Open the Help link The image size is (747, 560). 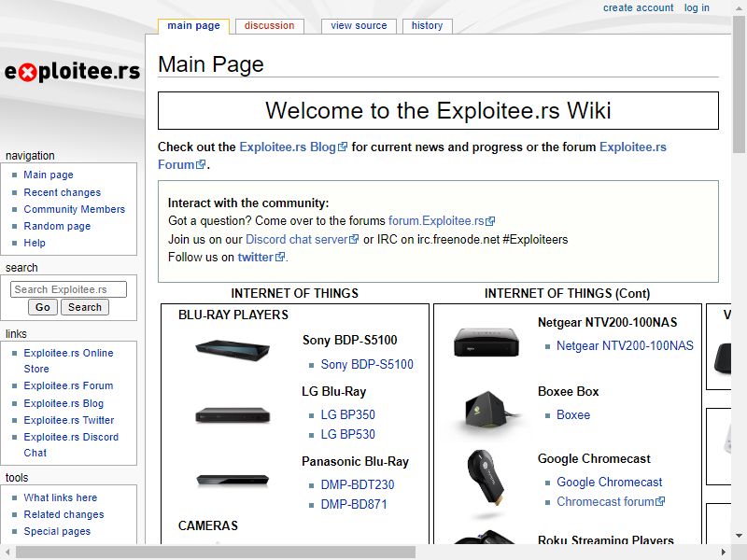point(35,243)
